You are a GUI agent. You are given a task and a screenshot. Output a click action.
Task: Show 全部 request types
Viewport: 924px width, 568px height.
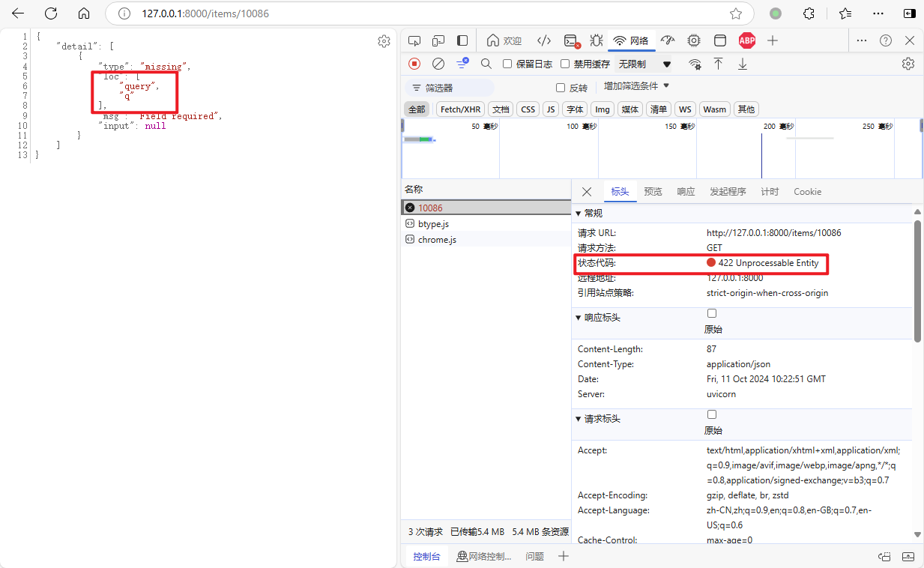[417, 109]
